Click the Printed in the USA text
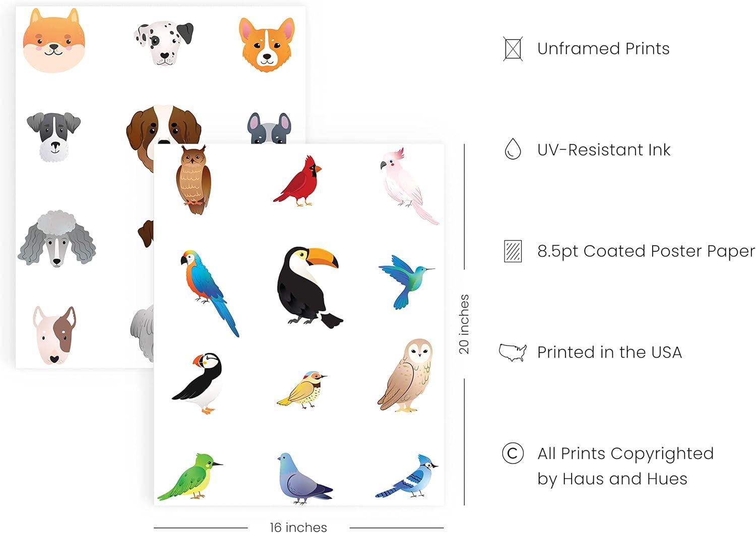The height and width of the screenshot is (533, 756). (x=609, y=352)
